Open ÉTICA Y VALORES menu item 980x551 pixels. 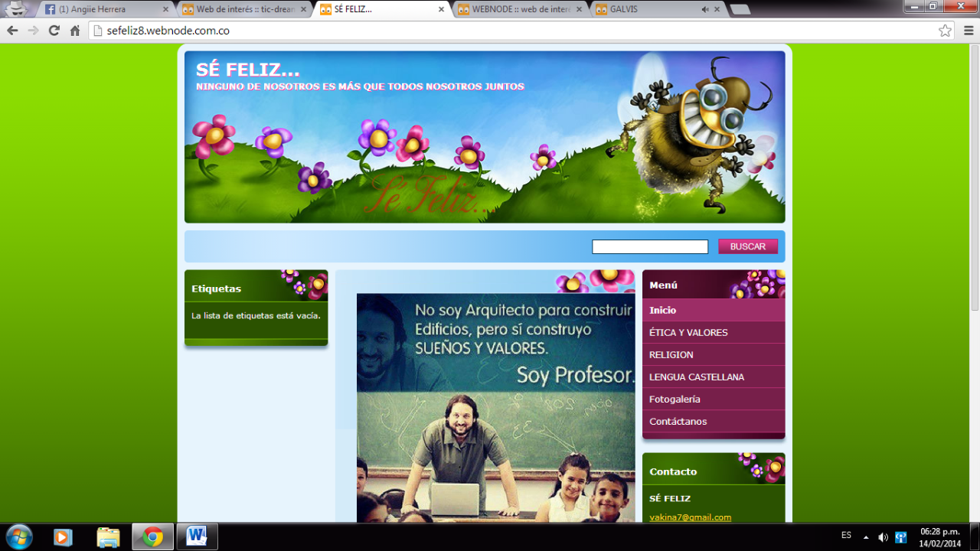(x=688, y=332)
